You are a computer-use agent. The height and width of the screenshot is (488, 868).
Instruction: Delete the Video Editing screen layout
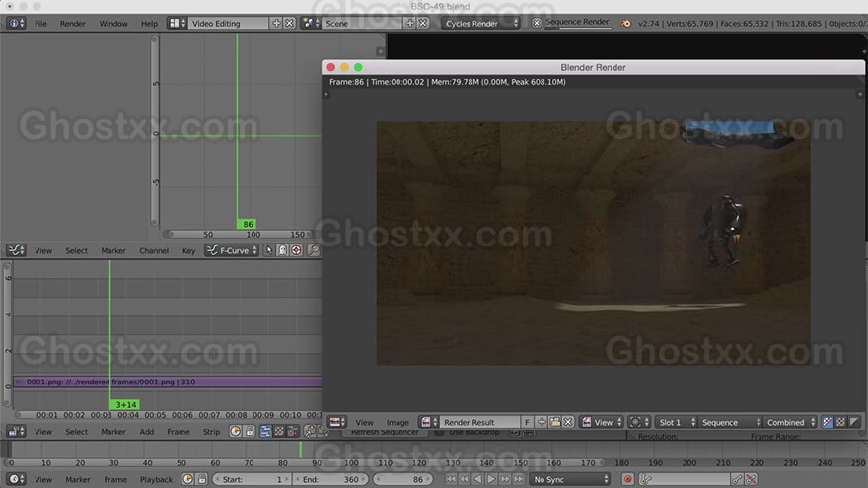point(290,24)
